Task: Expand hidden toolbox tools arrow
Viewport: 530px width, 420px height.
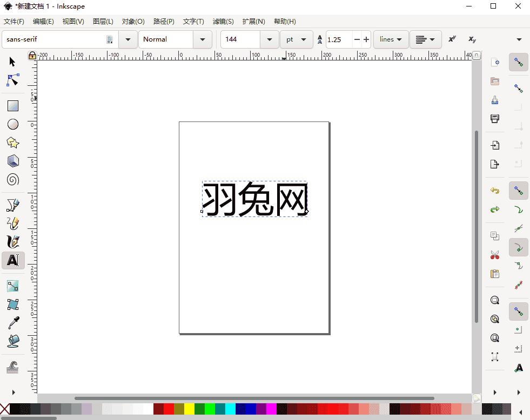Action: 14,392
